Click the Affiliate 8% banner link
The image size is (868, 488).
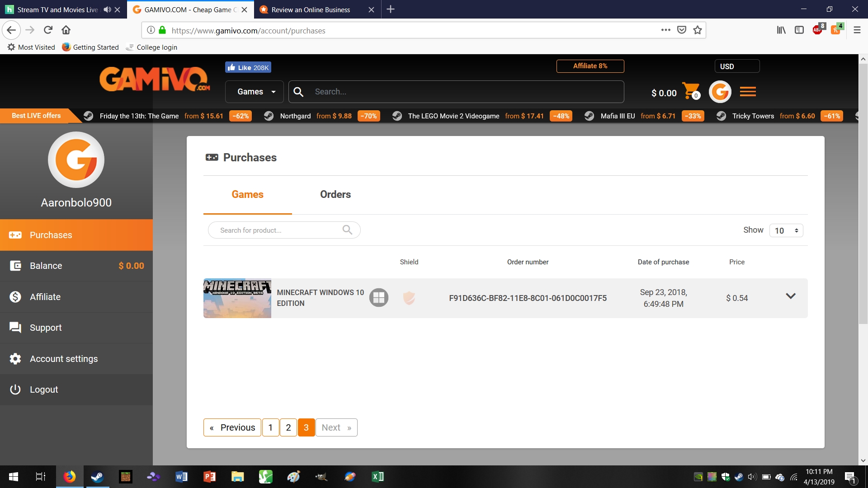[590, 66]
